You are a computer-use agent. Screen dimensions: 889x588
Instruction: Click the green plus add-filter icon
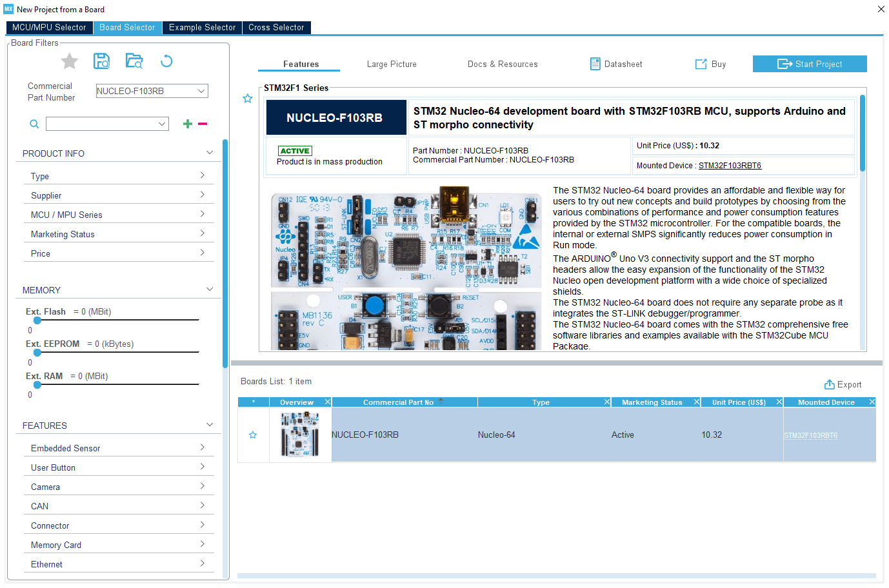tap(188, 124)
